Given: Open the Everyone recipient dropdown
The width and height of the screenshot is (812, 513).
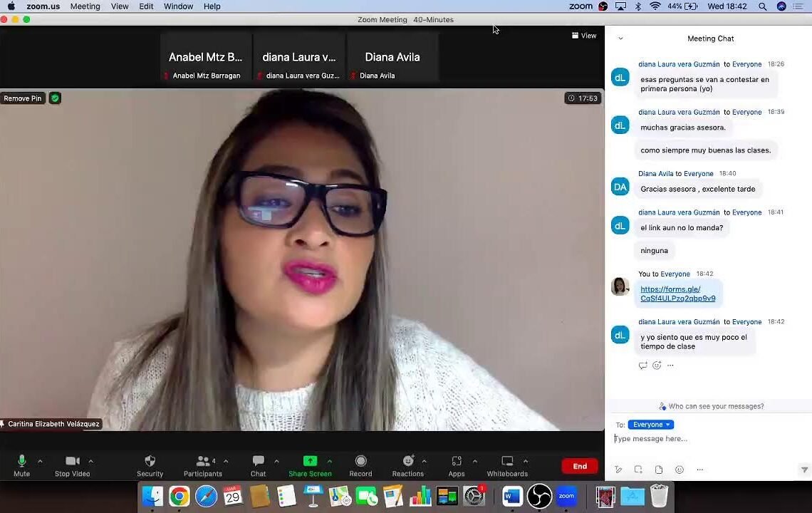Looking at the screenshot, I should coord(651,425).
